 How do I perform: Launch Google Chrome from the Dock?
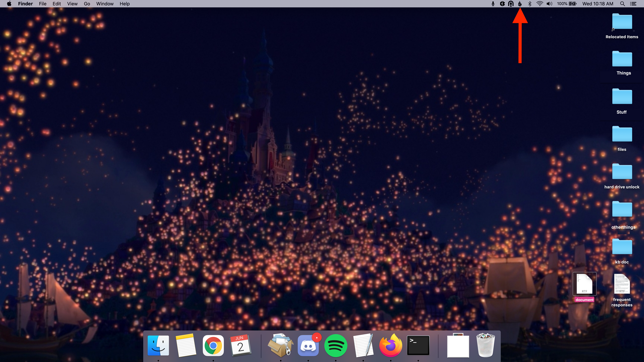[213, 346]
